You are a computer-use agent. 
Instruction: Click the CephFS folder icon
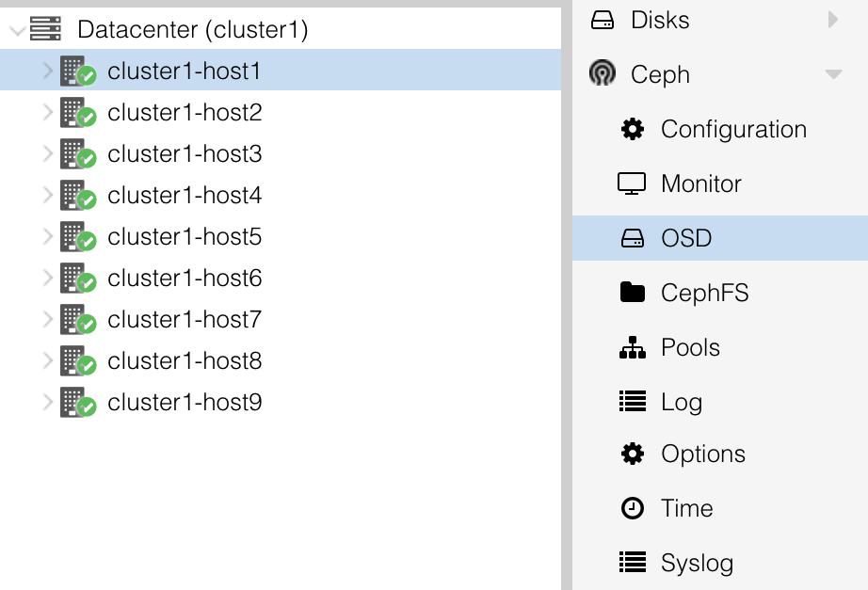point(633,293)
